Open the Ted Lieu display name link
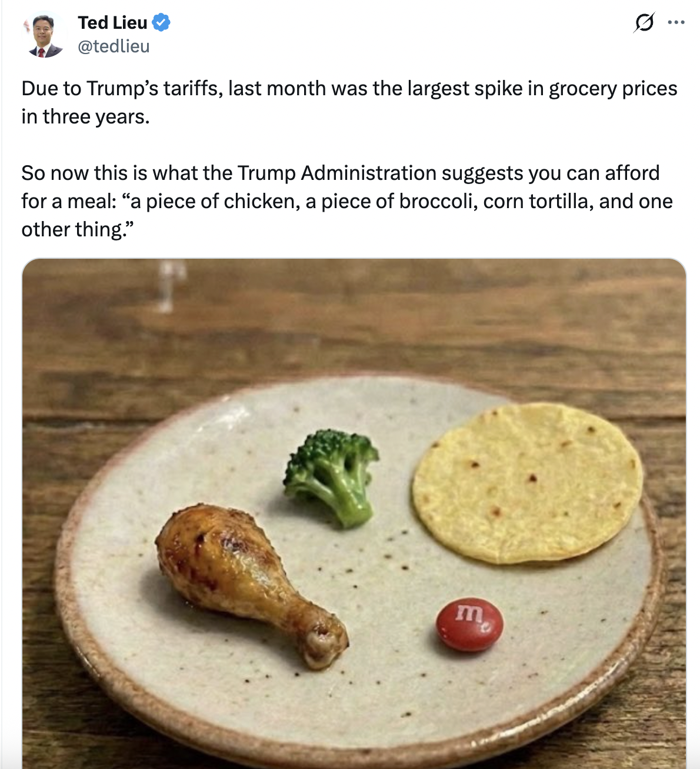700x769 pixels. click(112, 23)
